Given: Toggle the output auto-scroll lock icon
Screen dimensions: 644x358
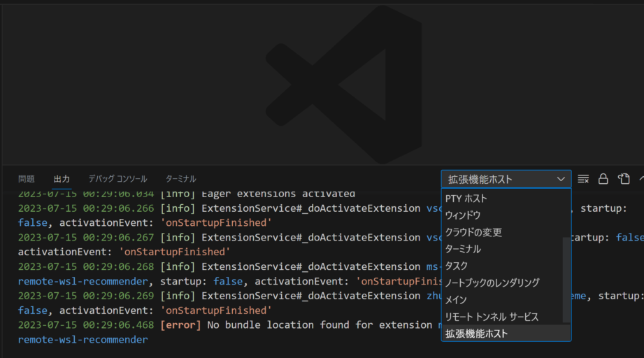Looking at the screenshot, I should (603, 179).
